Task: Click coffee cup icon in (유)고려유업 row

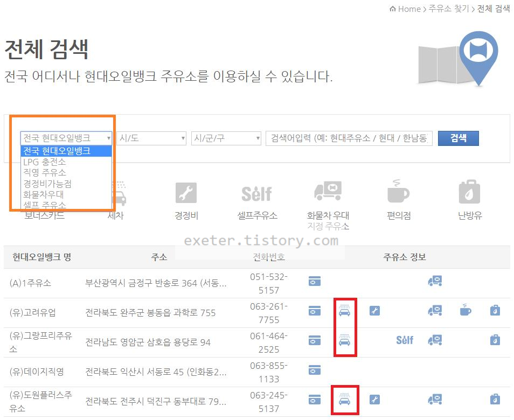Action: [x=466, y=310]
